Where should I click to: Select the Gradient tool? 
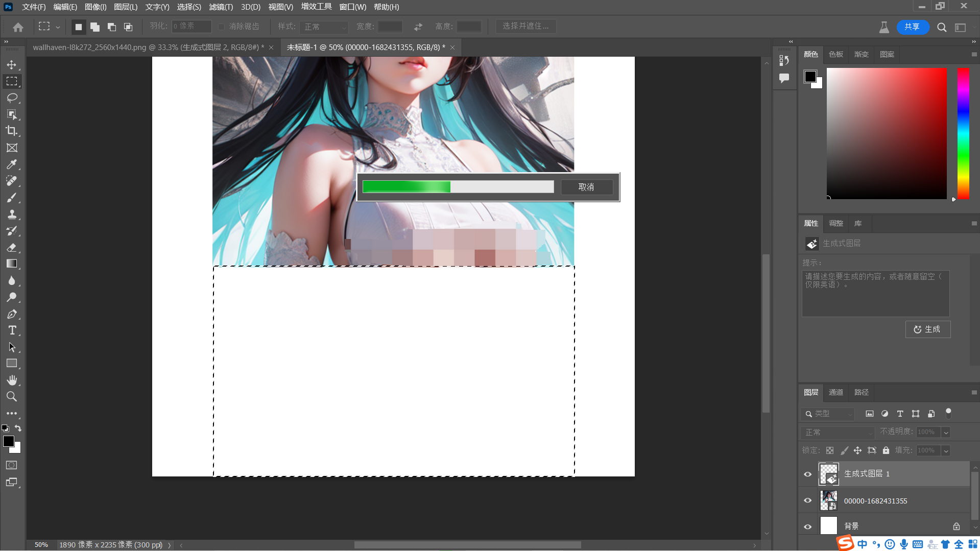[x=12, y=263]
